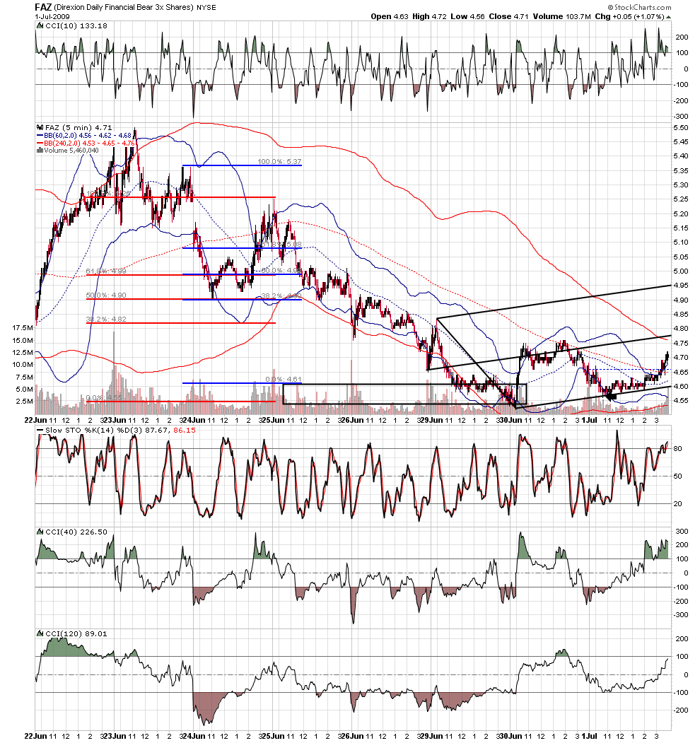
Task: Click the Close 4.71 value
Action: point(508,16)
